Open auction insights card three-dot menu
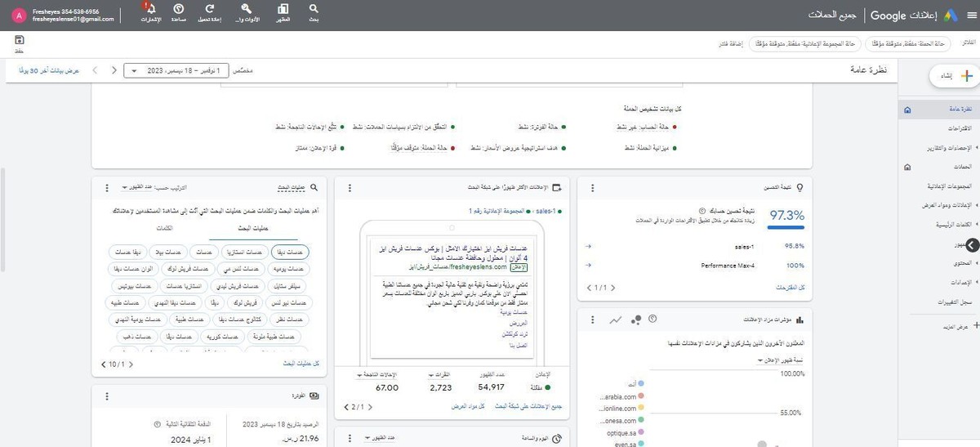This screenshot has width=980, height=447. click(x=594, y=320)
